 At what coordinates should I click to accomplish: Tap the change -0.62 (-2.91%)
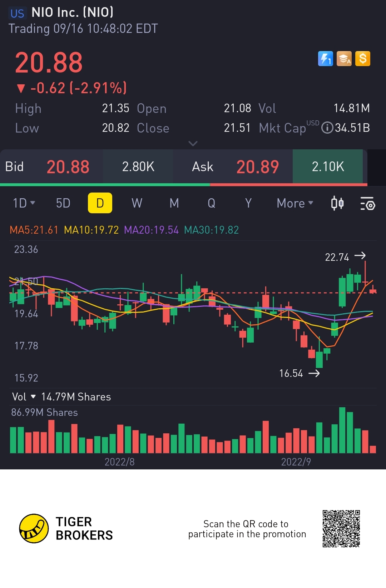[x=72, y=88]
